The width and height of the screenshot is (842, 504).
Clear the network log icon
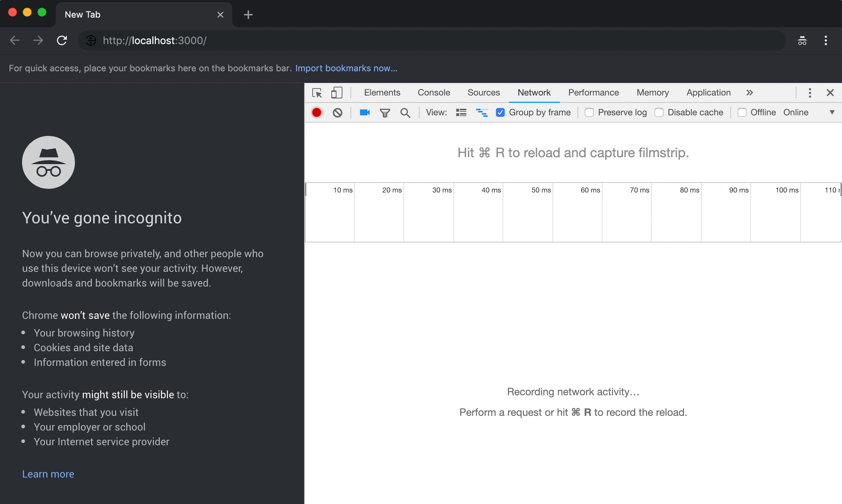click(337, 112)
